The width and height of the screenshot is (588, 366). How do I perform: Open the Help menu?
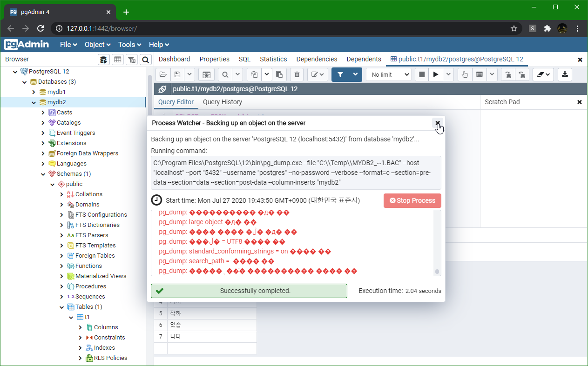[x=159, y=45]
